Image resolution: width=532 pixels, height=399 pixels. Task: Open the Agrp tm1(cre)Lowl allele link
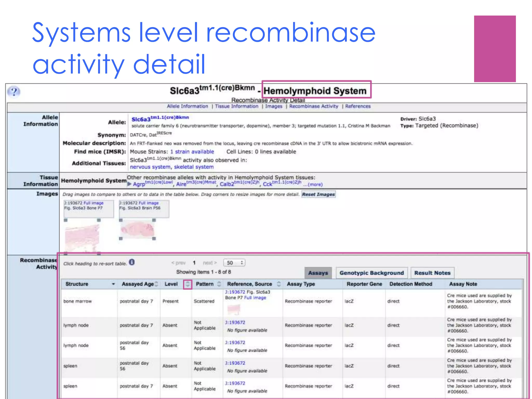point(153,183)
